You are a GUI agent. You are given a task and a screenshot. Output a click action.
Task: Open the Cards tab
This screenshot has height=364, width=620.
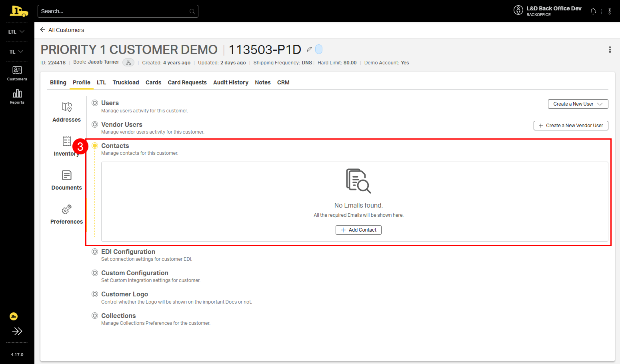coord(154,82)
